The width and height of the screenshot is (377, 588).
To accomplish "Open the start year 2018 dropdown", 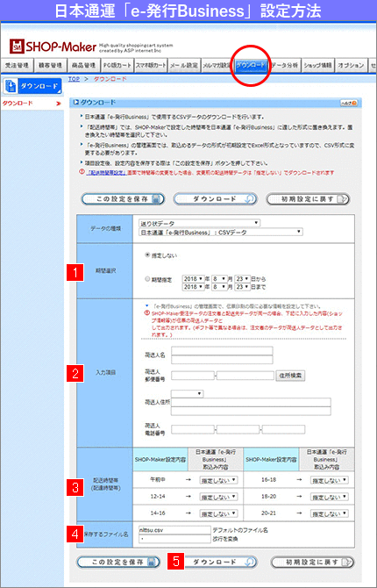I will click(194, 279).
